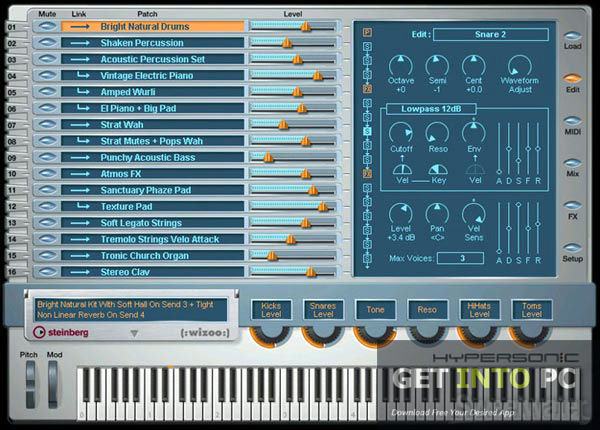
Task: Mute channel 01 Bright Natural Drums
Action: [47, 26]
